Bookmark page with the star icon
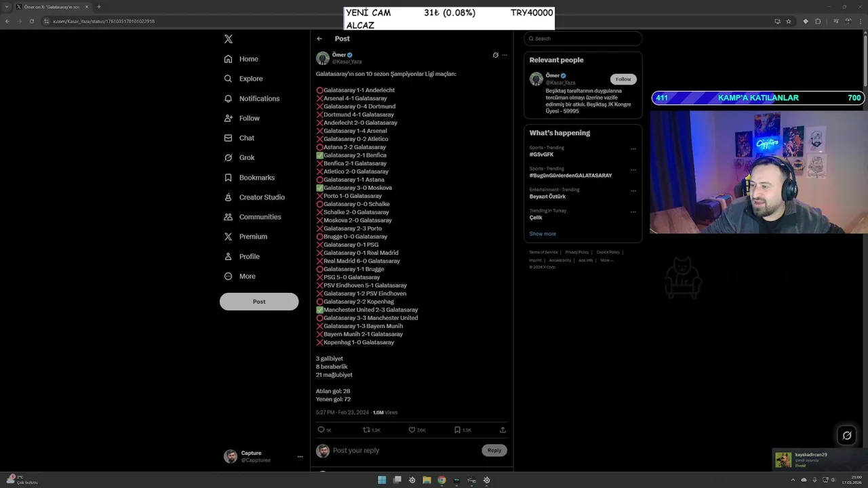Image resolution: width=868 pixels, height=488 pixels. pos(789,21)
